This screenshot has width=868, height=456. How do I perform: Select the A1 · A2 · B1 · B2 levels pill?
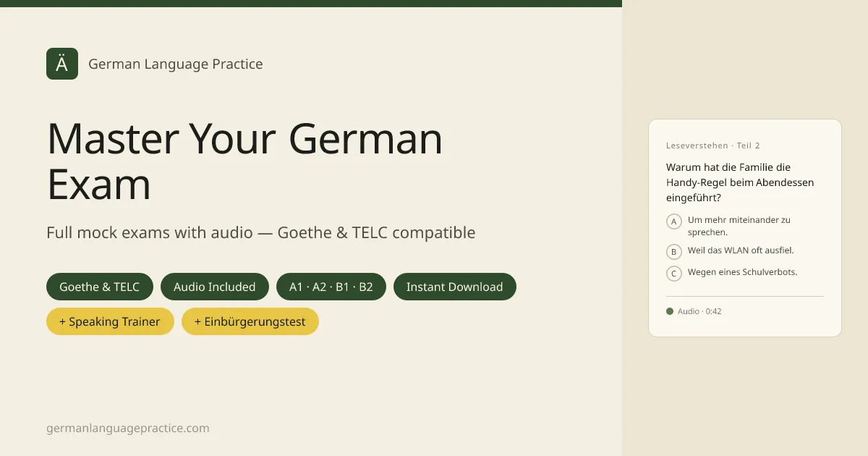(x=331, y=287)
